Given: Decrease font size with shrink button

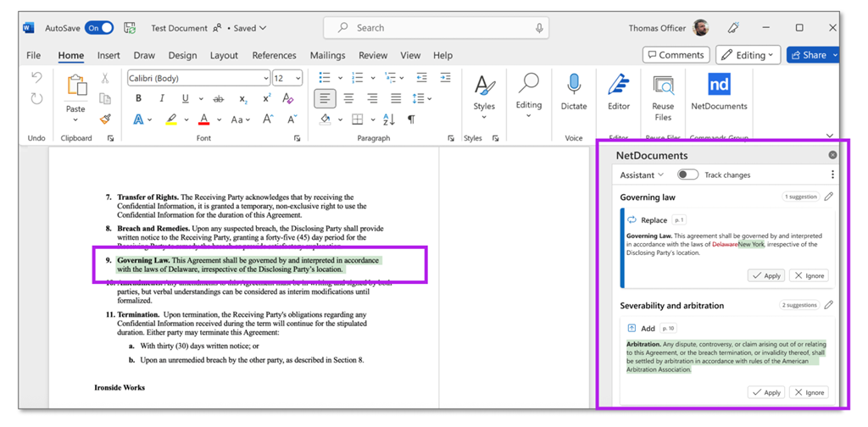Looking at the screenshot, I should click(x=292, y=119).
